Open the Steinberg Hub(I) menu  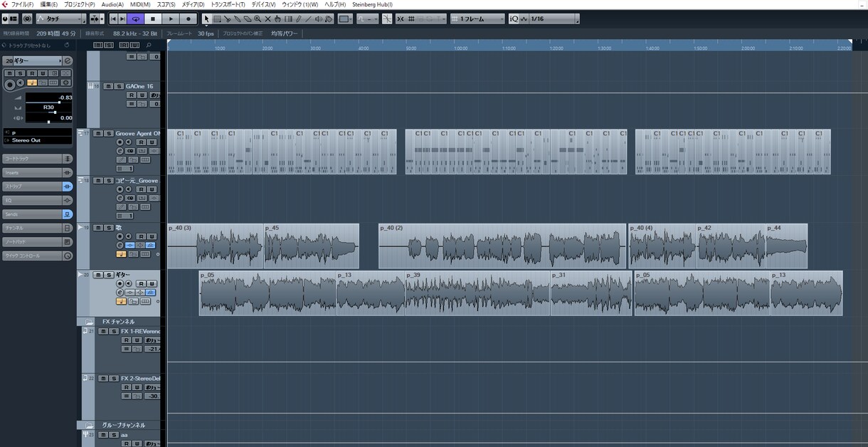(x=372, y=4)
